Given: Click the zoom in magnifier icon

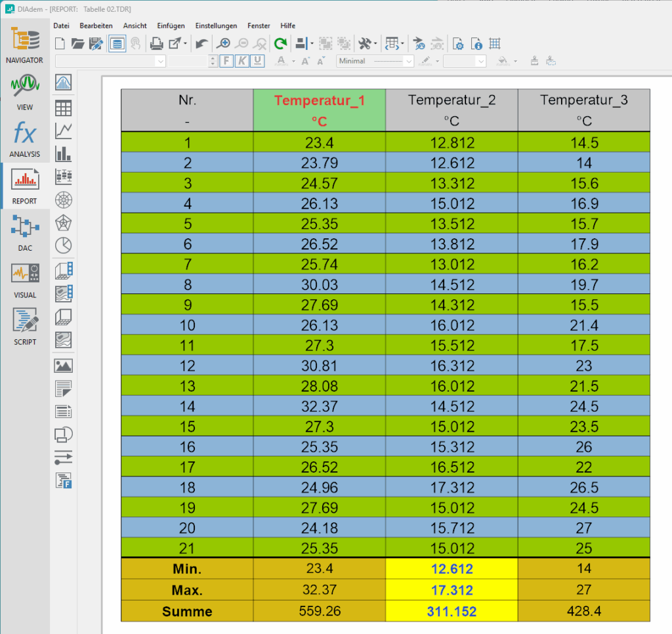Looking at the screenshot, I should click(224, 44).
